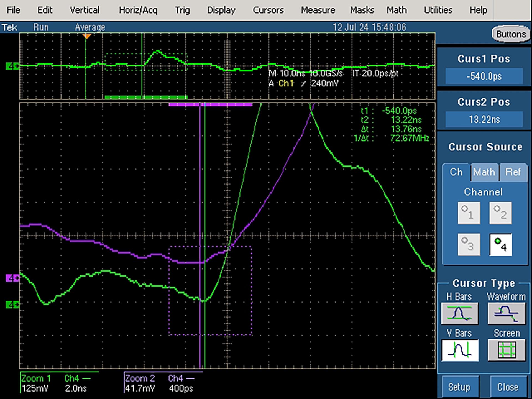Click the A Ch1 240mV trigger readout
This screenshot has height=399, width=532.
click(x=304, y=83)
